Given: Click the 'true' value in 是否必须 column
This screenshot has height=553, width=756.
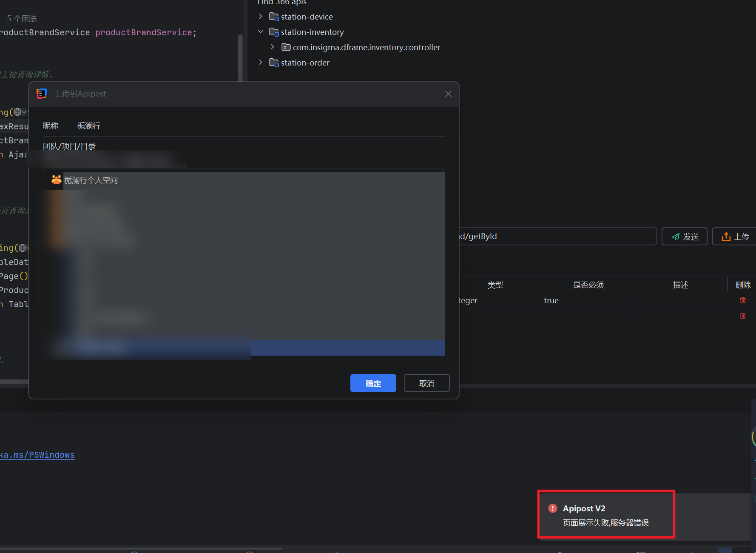Looking at the screenshot, I should pos(551,301).
